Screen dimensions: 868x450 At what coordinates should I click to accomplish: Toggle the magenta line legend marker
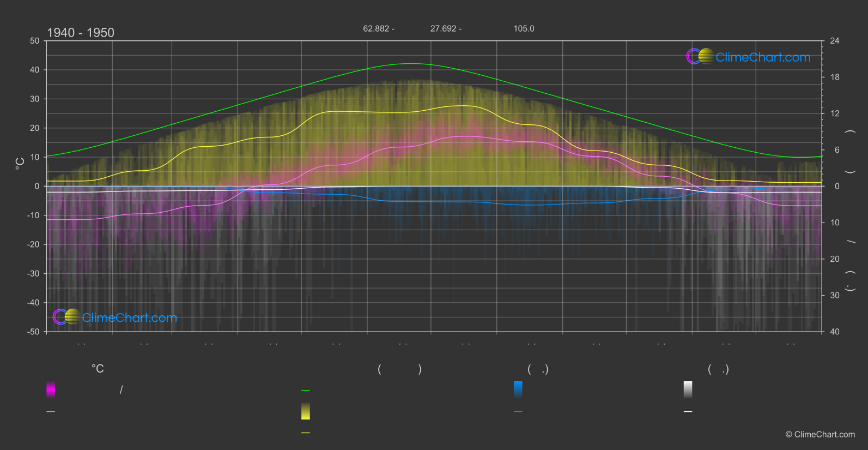tap(51, 412)
